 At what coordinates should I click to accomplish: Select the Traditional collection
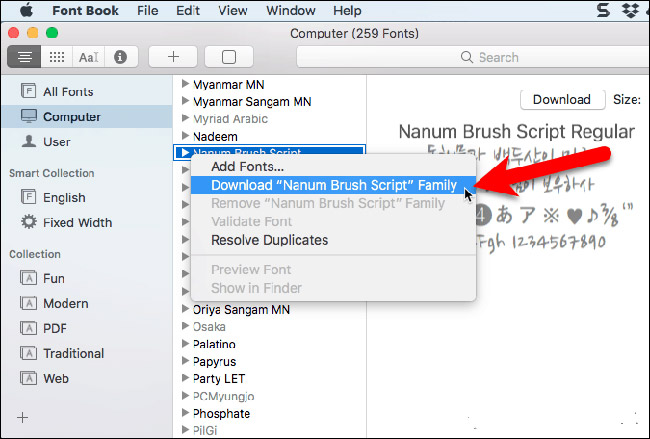(87, 353)
